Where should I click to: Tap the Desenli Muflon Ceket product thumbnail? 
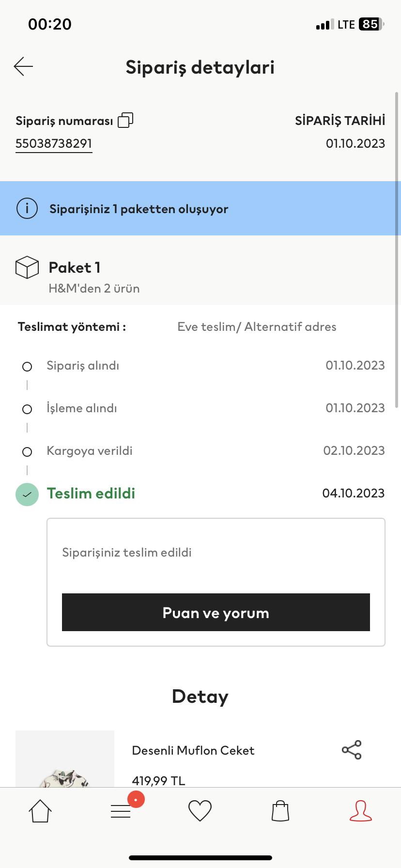(65, 759)
